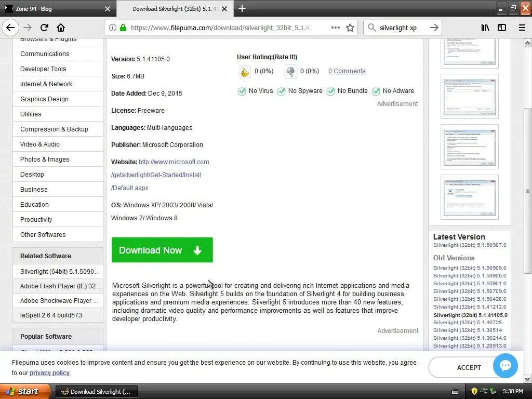Select the Photos & Images category

(58, 159)
